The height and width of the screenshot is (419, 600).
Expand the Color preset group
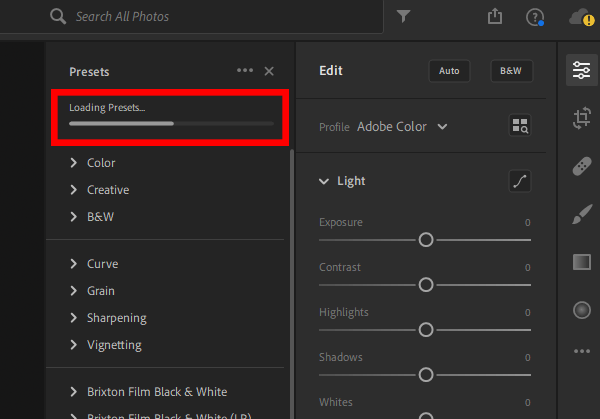(x=93, y=163)
